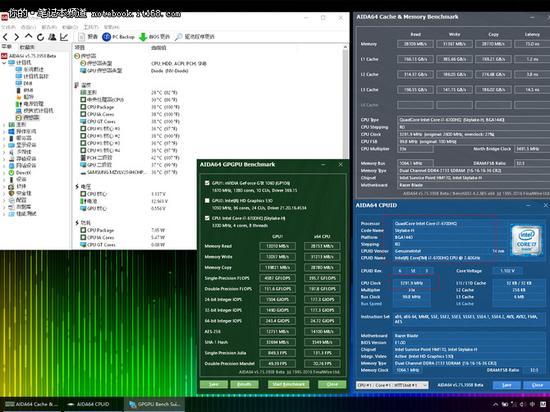
Task: Open the 帮助 Help menu
Action: (112, 27)
